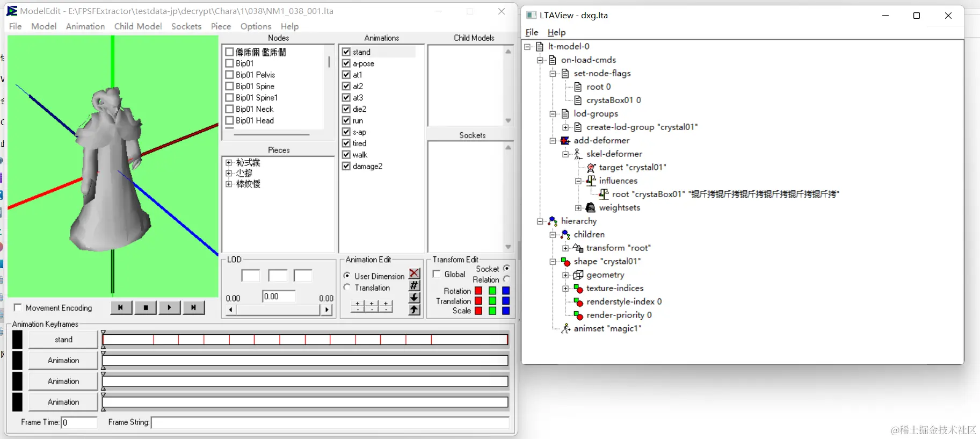Expand create-lod-group "crystal01" node
Screen dimensions: 980x439
click(565, 127)
